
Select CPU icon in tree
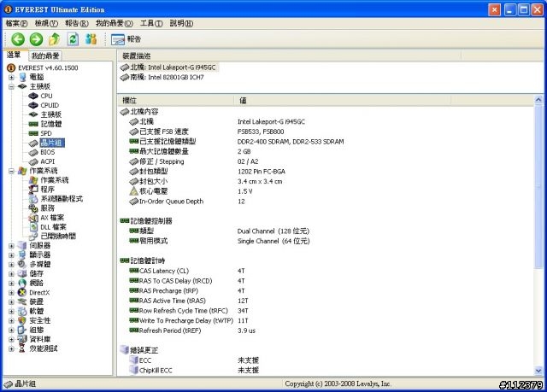[33, 96]
